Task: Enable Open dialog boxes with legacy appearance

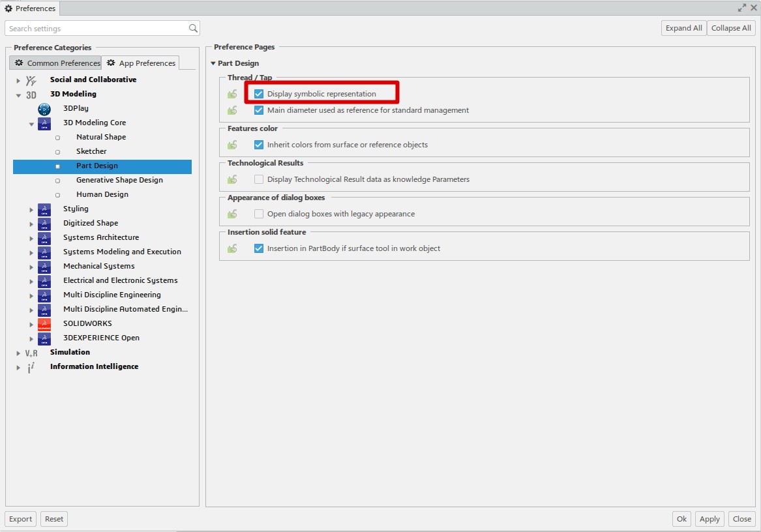Action: tap(259, 214)
